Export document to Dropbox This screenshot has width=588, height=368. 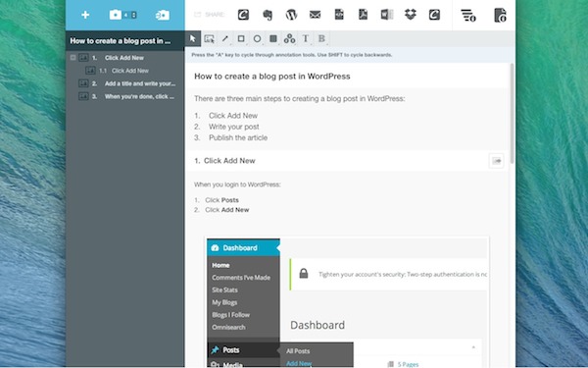(x=411, y=15)
